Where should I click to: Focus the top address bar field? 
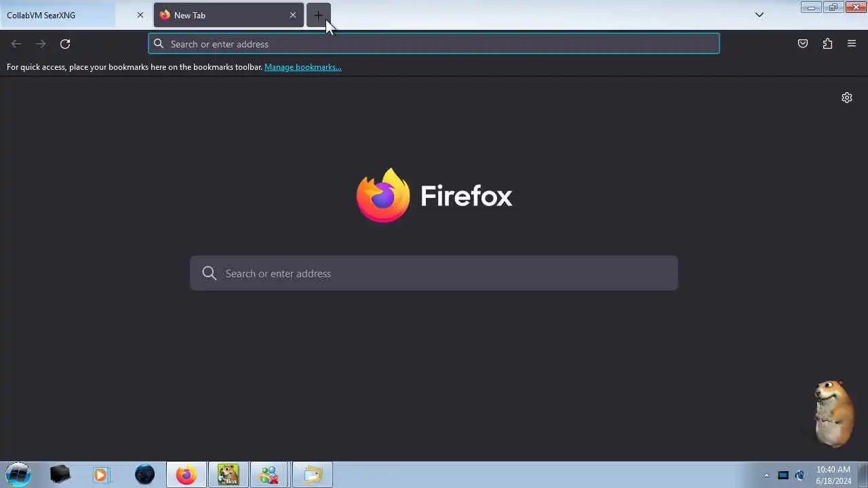coord(434,44)
